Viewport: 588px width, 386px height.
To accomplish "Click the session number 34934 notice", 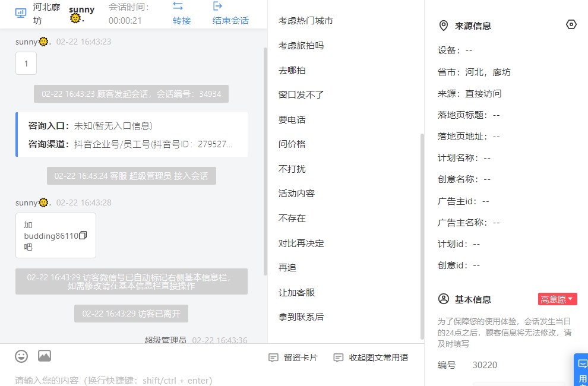I will click(x=131, y=94).
